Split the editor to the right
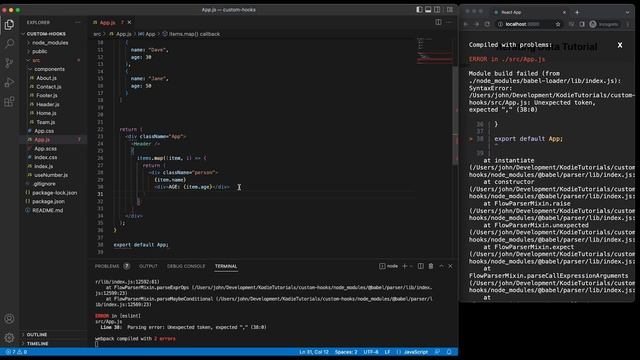640x360 pixels. (438, 22)
